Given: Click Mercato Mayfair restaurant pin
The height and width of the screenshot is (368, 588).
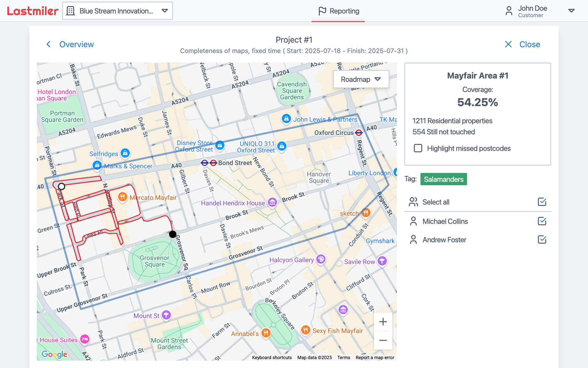Looking at the screenshot, I should click(123, 197).
